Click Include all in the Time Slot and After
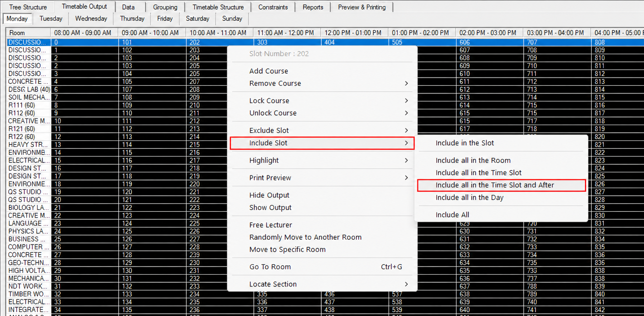Viewport: 644px width, 316px height. [501, 185]
